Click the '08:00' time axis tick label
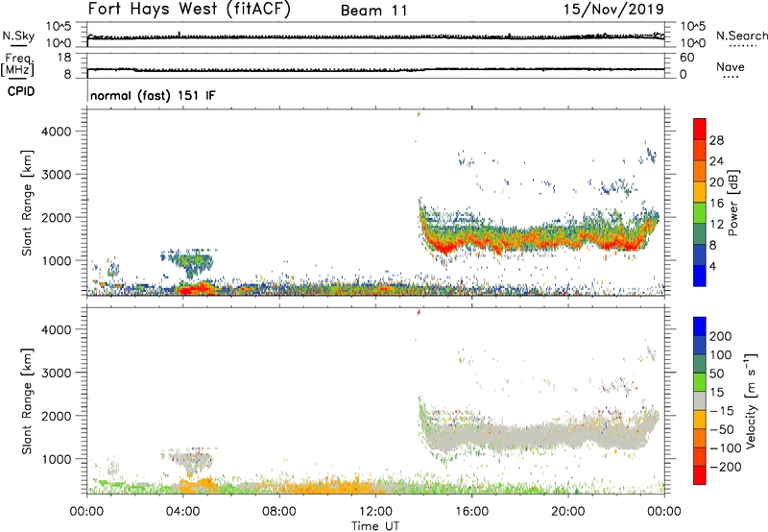The height and width of the screenshot is (532, 768). pos(279,512)
